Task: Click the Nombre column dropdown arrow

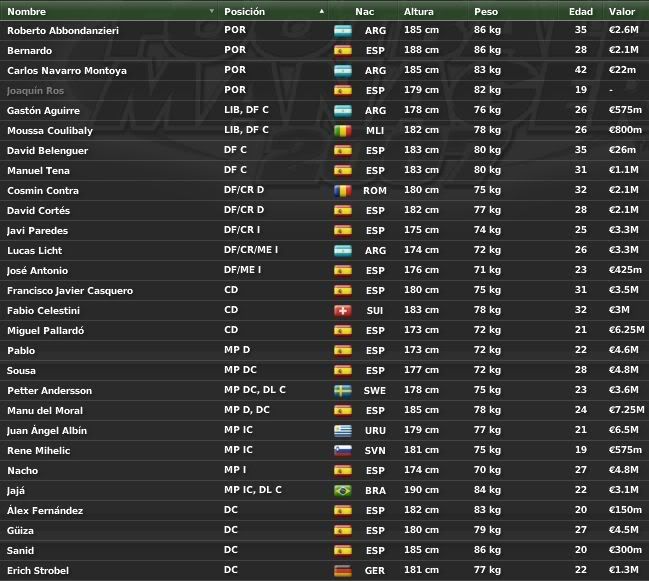Action: click(x=212, y=11)
